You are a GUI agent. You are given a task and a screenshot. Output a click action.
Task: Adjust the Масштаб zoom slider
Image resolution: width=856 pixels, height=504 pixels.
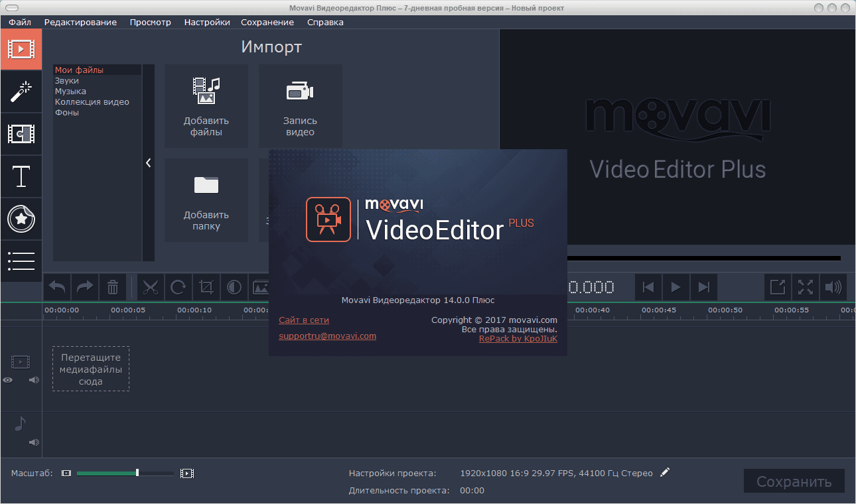[x=137, y=473]
